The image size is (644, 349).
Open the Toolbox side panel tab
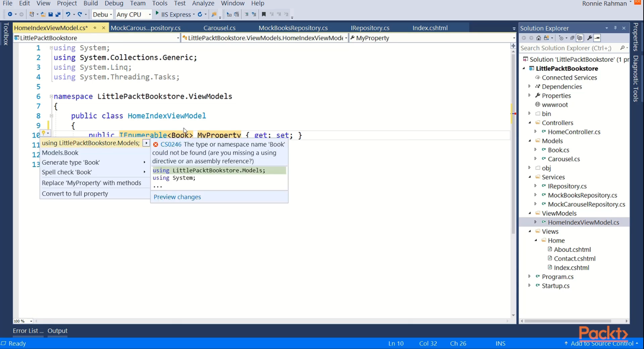coord(6,33)
